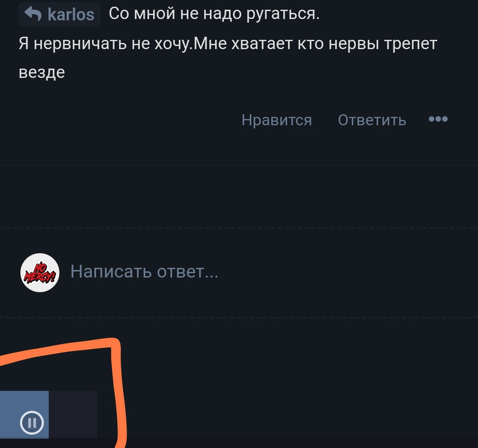
Task: Like the comment with Нравится
Action: (277, 120)
